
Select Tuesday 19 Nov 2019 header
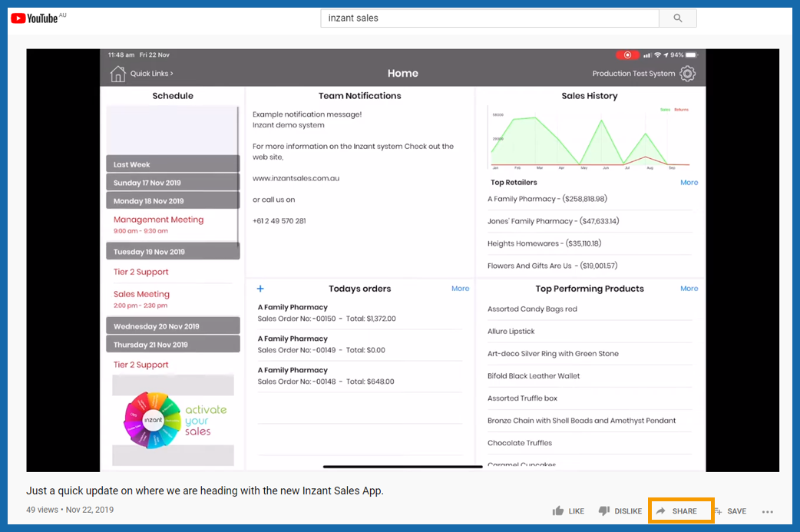[173, 252]
